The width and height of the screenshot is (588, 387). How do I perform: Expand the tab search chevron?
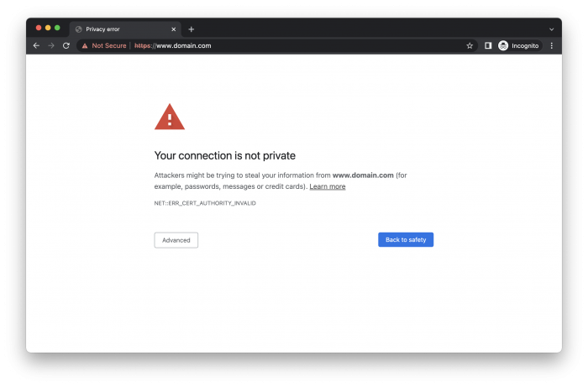(551, 29)
